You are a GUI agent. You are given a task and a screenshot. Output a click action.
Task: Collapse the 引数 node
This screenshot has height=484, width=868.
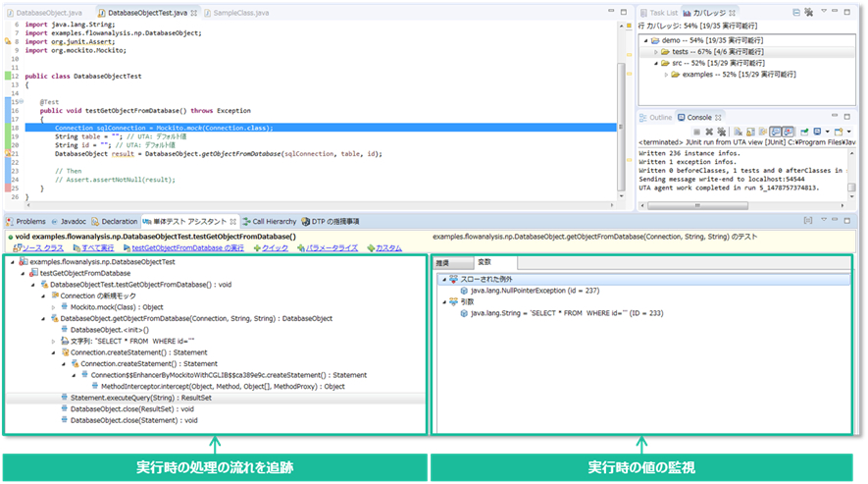click(444, 302)
